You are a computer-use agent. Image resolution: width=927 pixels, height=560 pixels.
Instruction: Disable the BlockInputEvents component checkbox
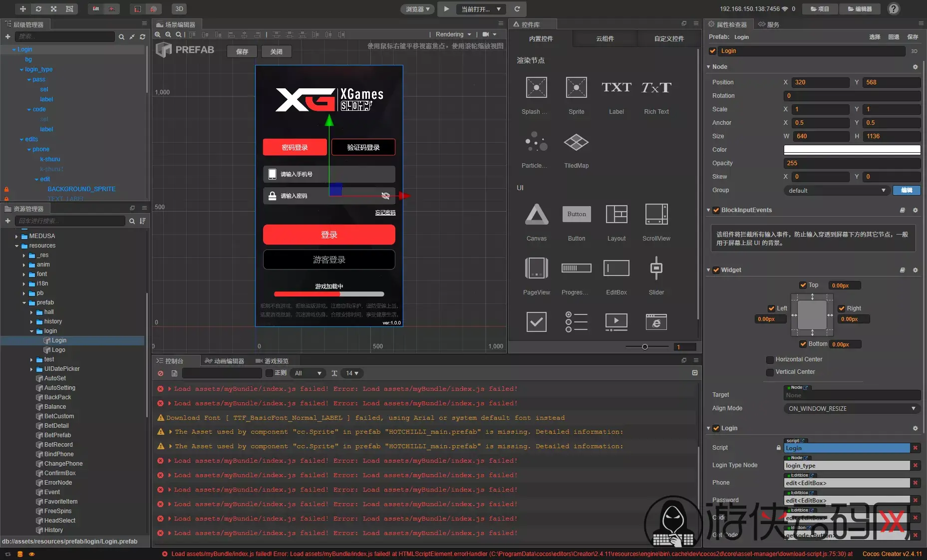[716, 210]
